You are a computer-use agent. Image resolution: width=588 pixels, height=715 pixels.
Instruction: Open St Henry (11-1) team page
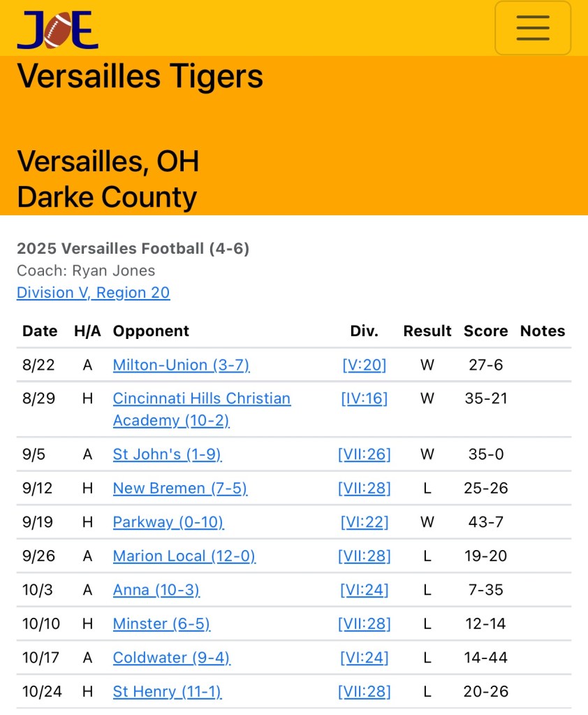click(x=167, y=691)
